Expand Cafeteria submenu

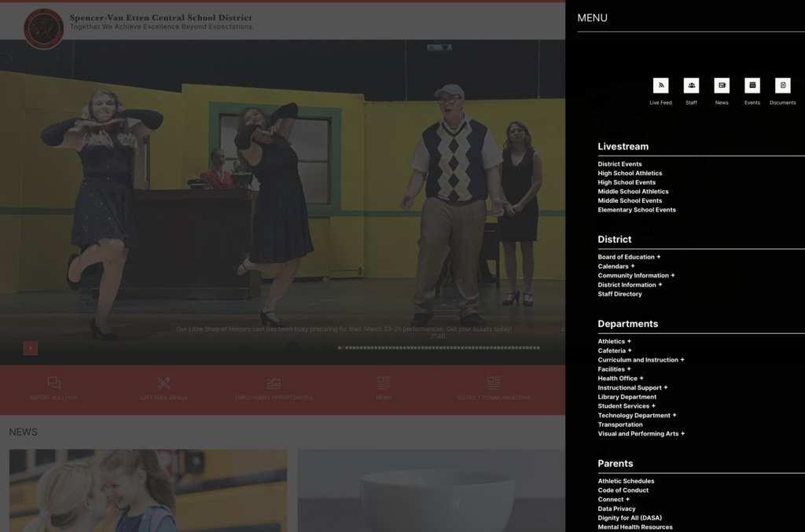tap(630, 350)
